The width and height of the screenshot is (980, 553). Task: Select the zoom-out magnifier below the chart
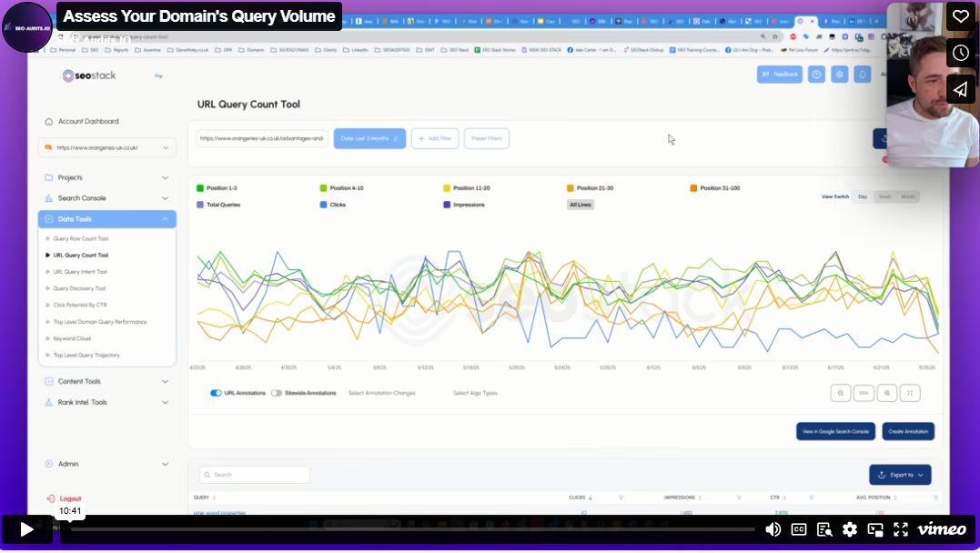click(840, 393)
